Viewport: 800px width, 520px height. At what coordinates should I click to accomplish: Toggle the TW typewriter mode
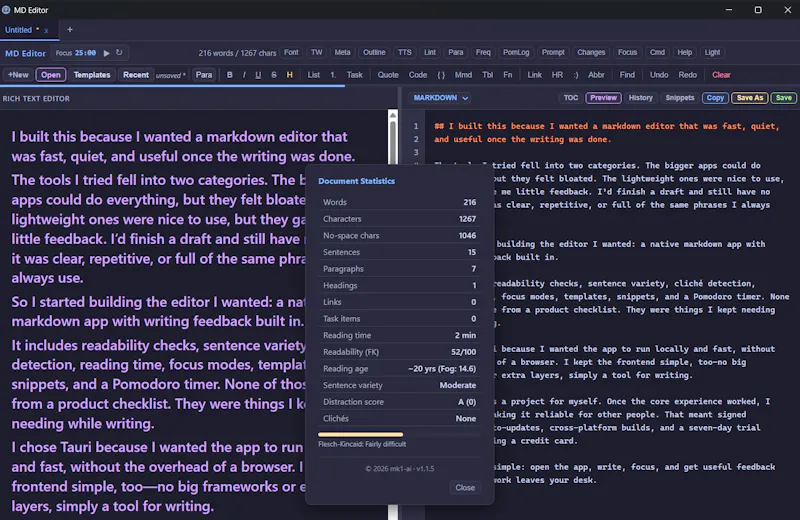point(317,53)
